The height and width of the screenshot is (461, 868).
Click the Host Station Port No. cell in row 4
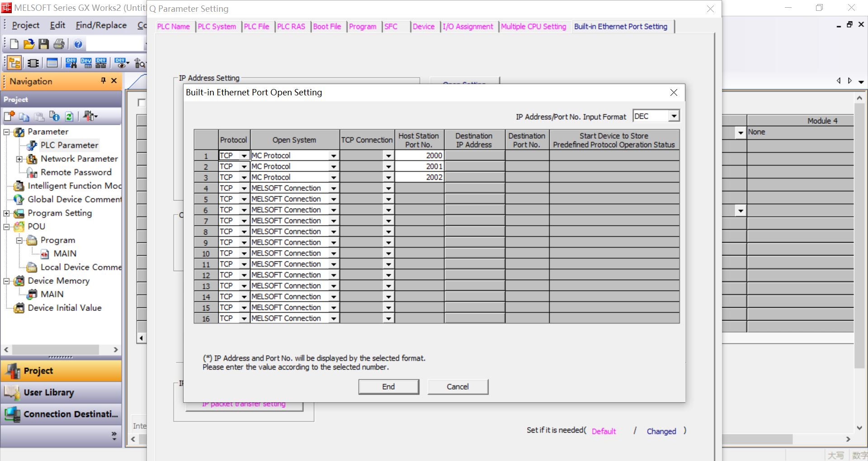click(x=419, y=188)
